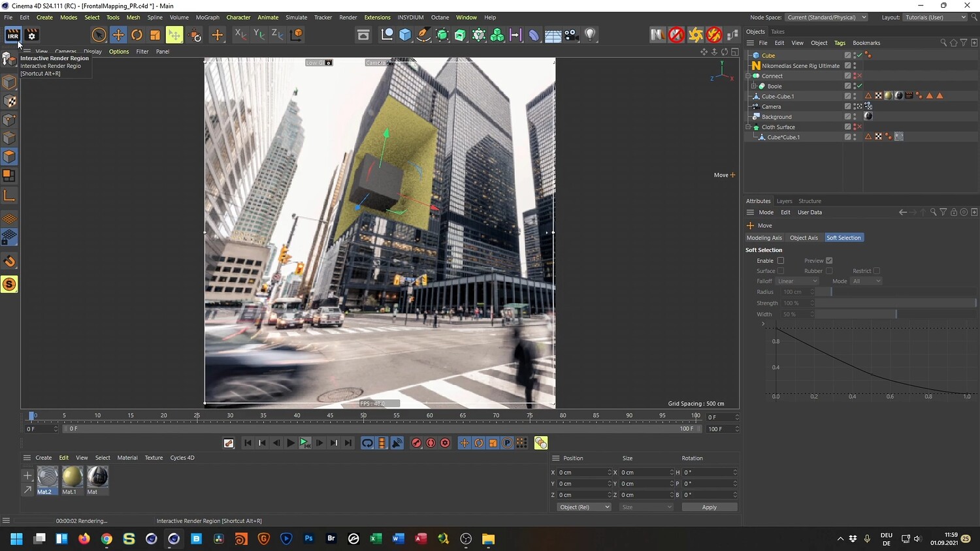This screenshot has height=551, width=980.
Task: Toggle Y-axis lock icon
Action: [x=259, y=35]
